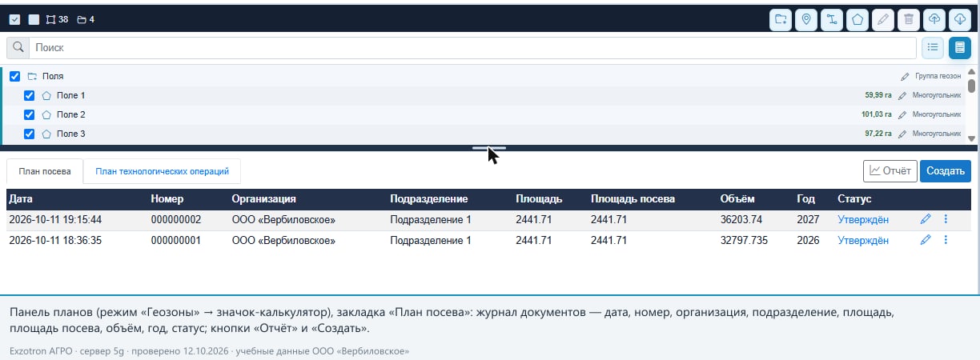Switch to План технологических операций tab
Viewport: 980px width, 360px height.
[163, 171]
